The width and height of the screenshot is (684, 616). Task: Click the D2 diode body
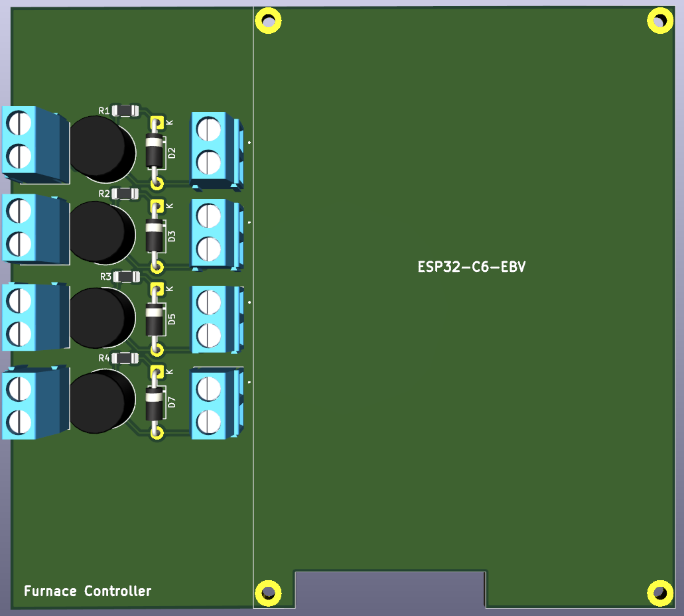click(x=155, y=151)
